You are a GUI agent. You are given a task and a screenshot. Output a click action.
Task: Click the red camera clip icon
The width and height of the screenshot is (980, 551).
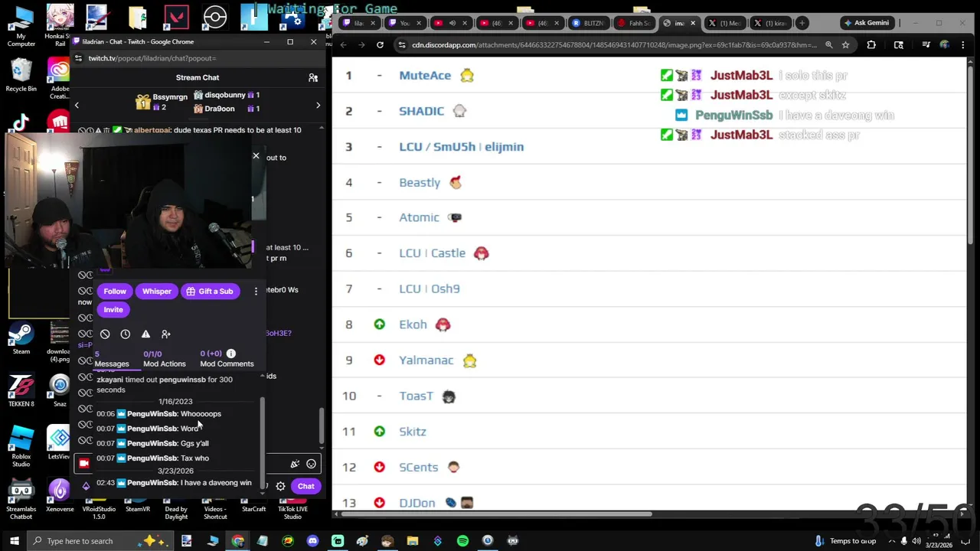point(84,464)
